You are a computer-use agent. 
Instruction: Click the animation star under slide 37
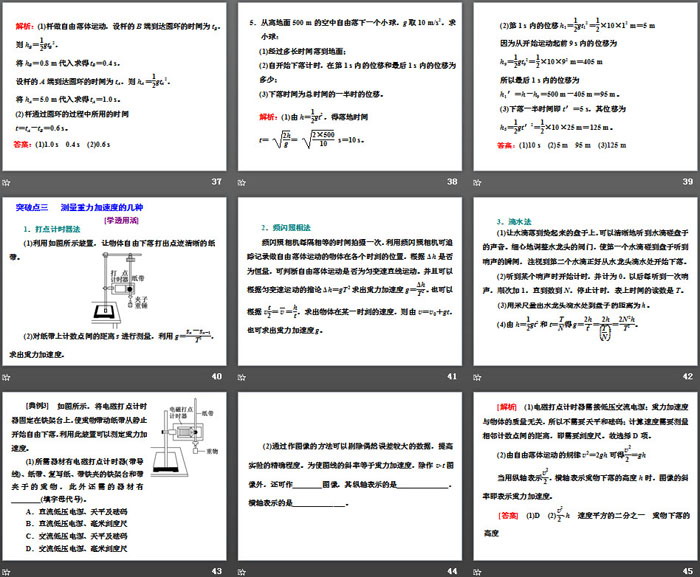[x=7, y=182]
